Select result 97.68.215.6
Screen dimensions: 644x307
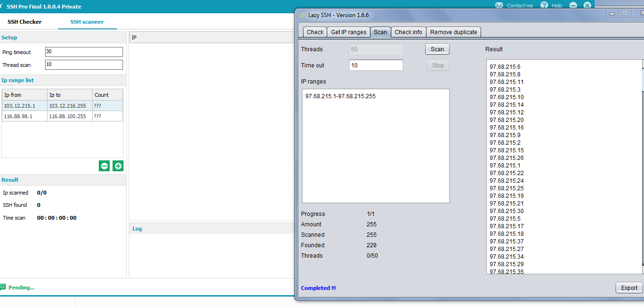[505, 67]
